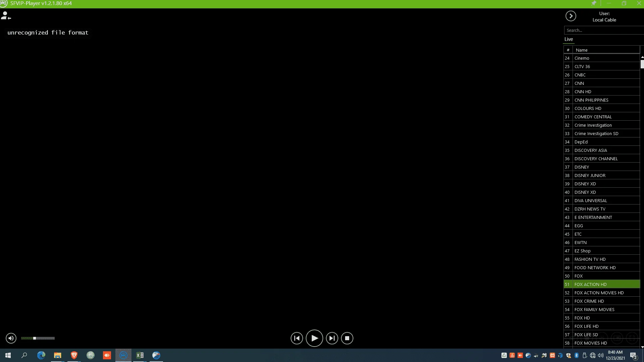Select channel FASHION TV HD

point(602,259)
